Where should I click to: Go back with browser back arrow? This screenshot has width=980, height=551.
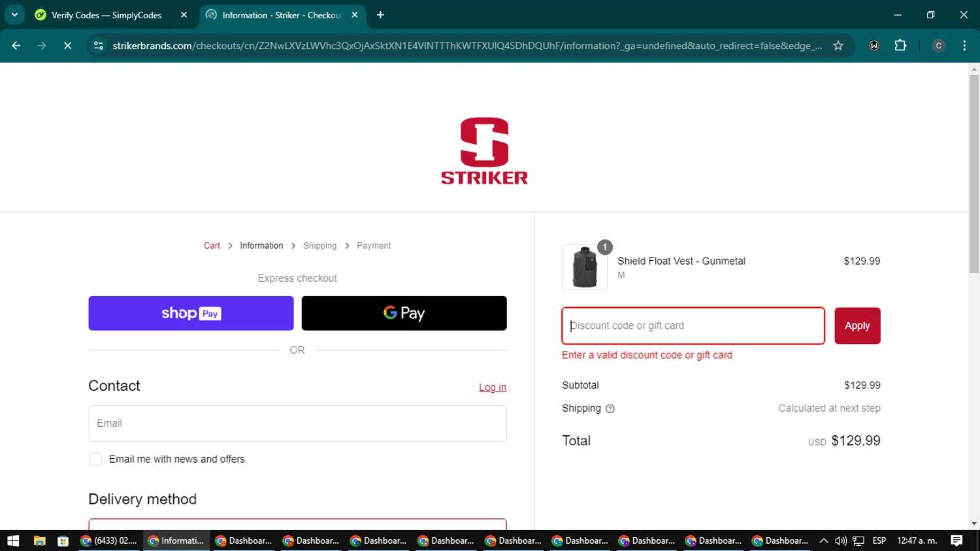click(x=16, y=46)
